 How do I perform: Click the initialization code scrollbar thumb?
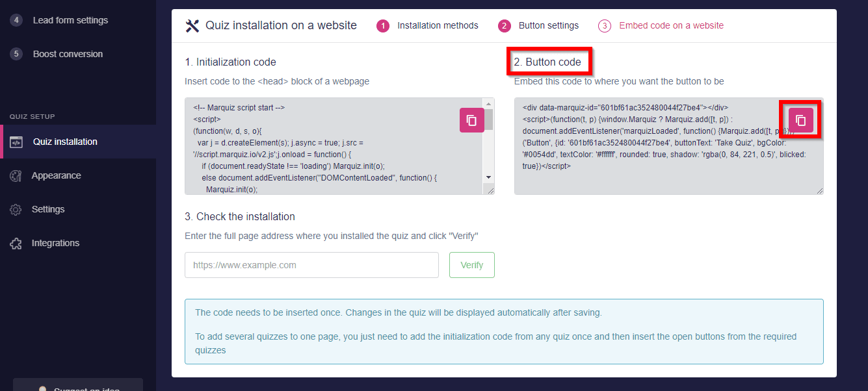[488, 120]
